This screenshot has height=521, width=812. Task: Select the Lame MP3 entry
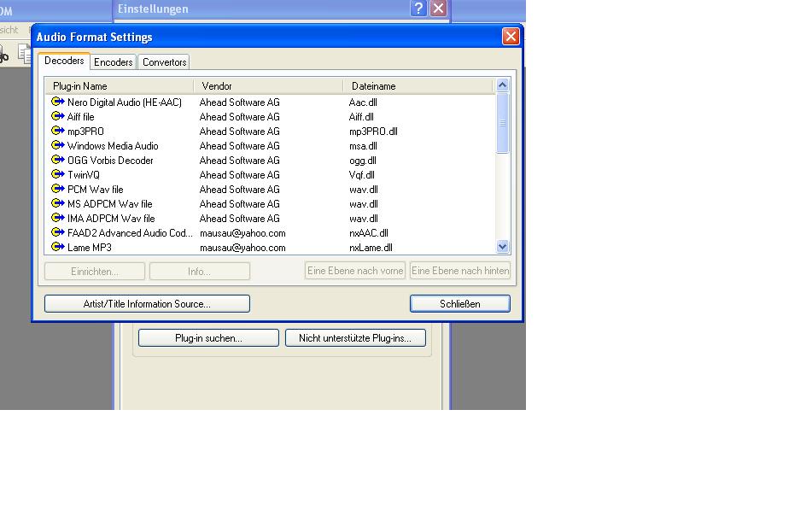point(90,247)
